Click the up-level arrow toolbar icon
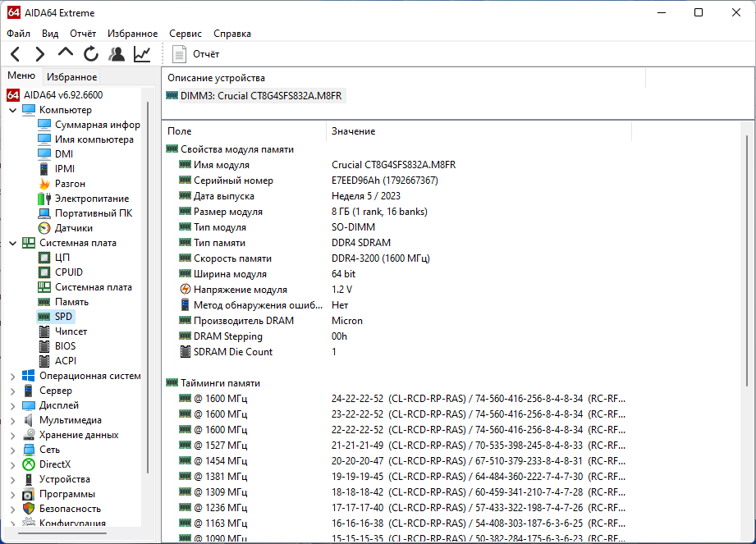Screen dimensions: 756x544 click(x=66, y=52)
